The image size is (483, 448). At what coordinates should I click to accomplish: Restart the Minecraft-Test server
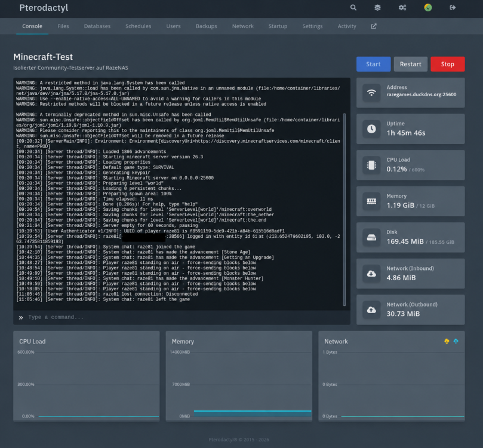pyautogui.click(x=411, y=64)
